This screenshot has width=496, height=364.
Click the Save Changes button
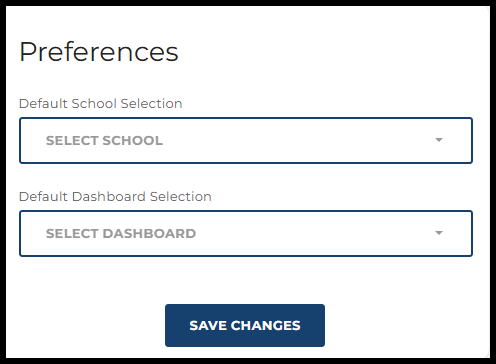pyautogui.click(x=245, y=325)
